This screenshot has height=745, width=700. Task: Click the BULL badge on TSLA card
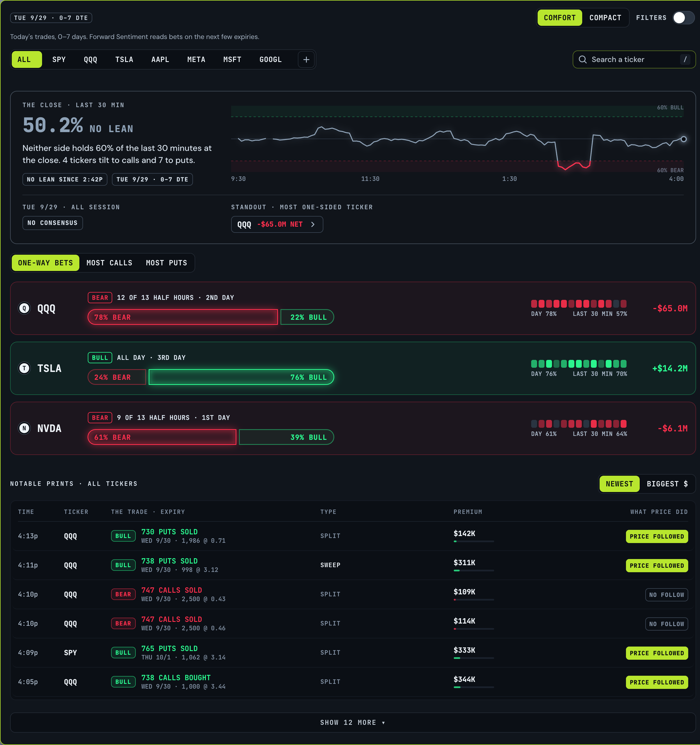point(100,358)
